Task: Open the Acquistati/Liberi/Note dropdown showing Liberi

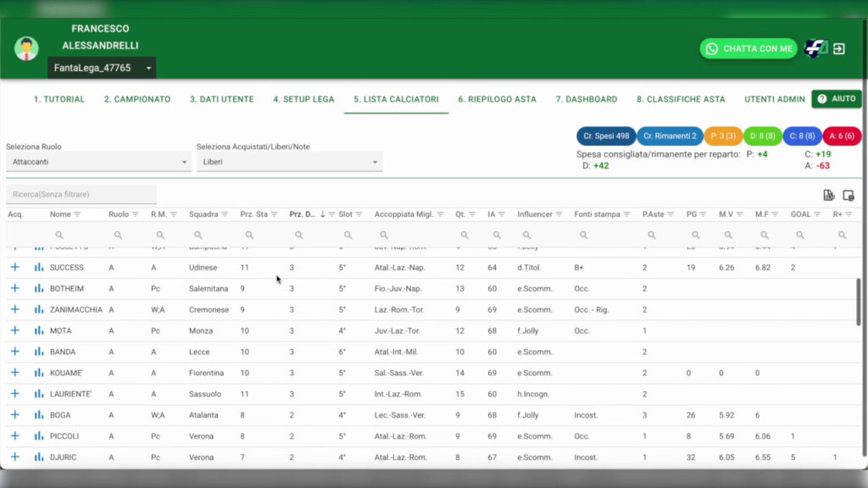Action: click(289, 162)
